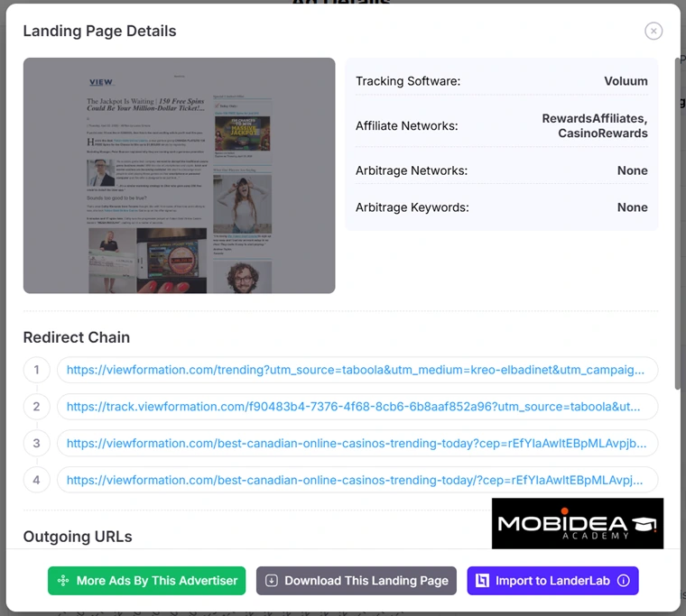Click More Ads By This Advertiser button

(146, 581)
